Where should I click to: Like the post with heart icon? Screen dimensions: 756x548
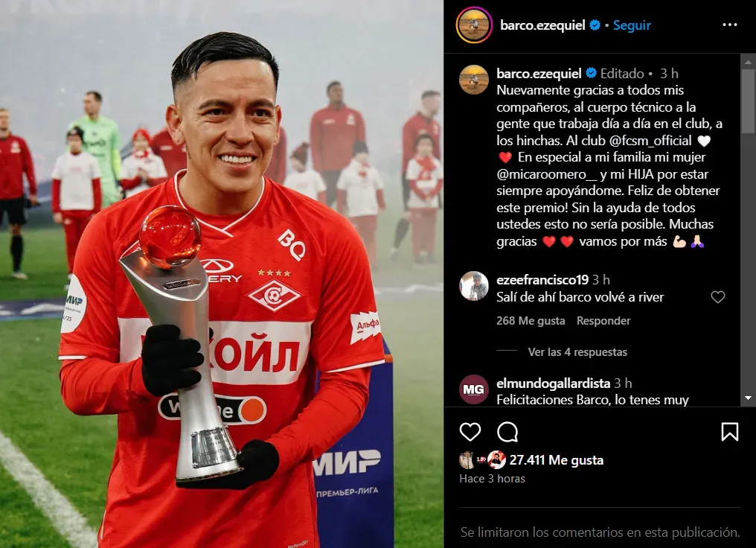pyautogui.click(x=470, y=432)
